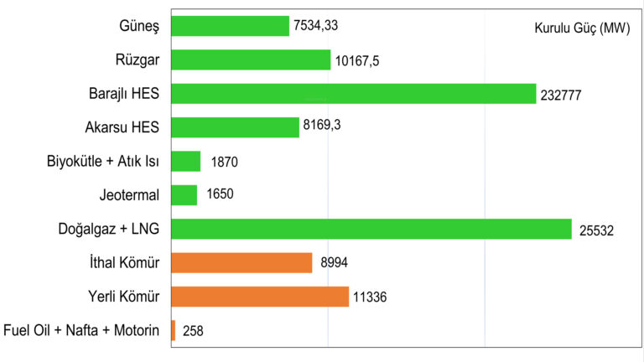Click the short Jeotermal bar
Screen dimensions: 644x362
point(184,195)
